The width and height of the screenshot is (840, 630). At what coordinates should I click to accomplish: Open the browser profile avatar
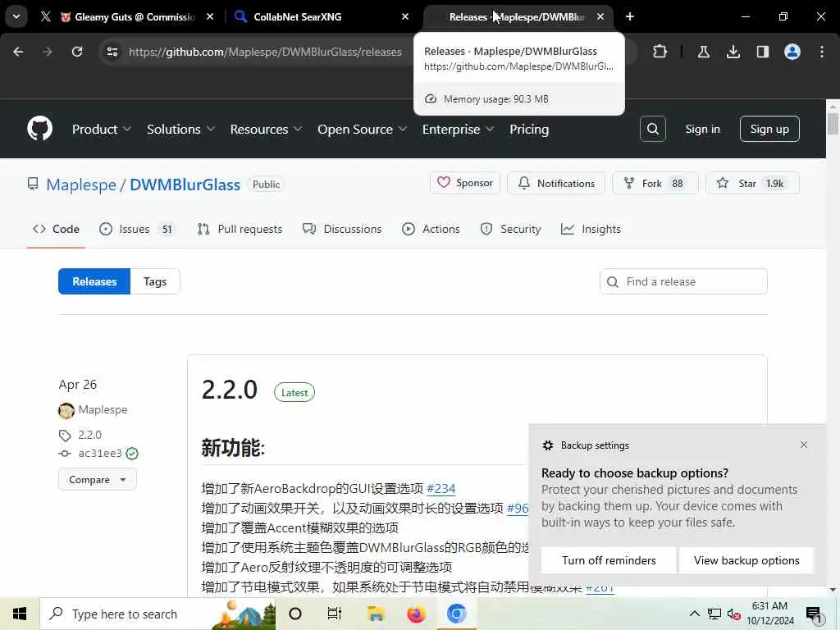click(x=792, y=52)
